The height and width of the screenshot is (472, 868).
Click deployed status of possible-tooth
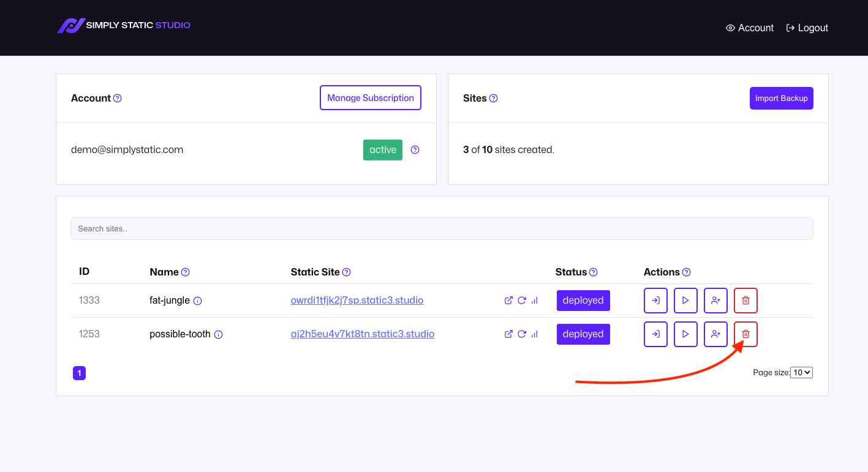tap(583, 334)
